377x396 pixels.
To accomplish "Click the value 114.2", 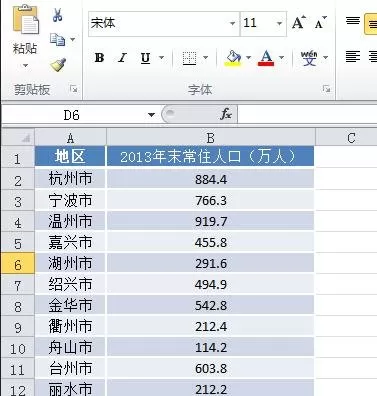I will (x=211, y=348).
